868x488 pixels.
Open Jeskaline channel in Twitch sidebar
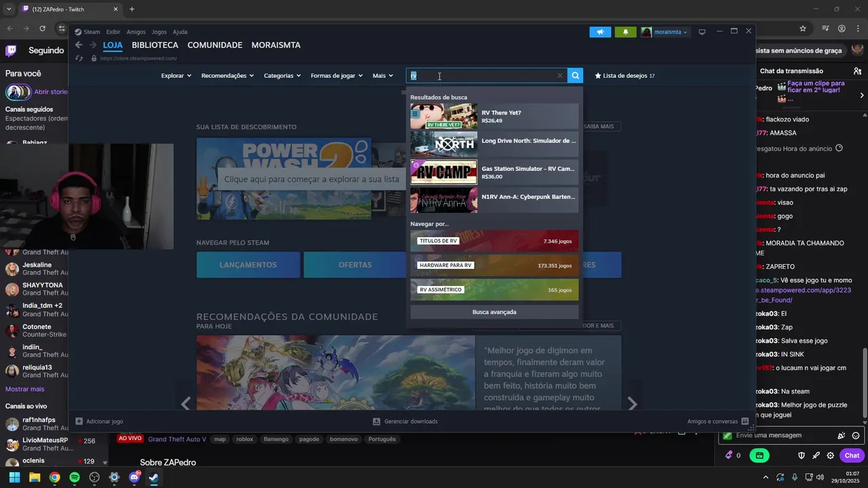pyautogui.click(x=37, y=269)
